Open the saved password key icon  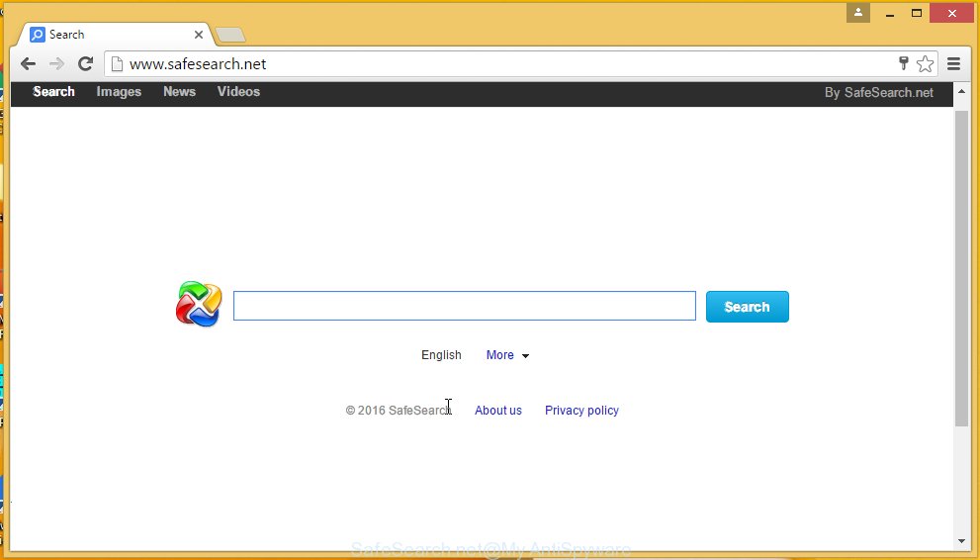pyautogui.click(x=903, y=62)
